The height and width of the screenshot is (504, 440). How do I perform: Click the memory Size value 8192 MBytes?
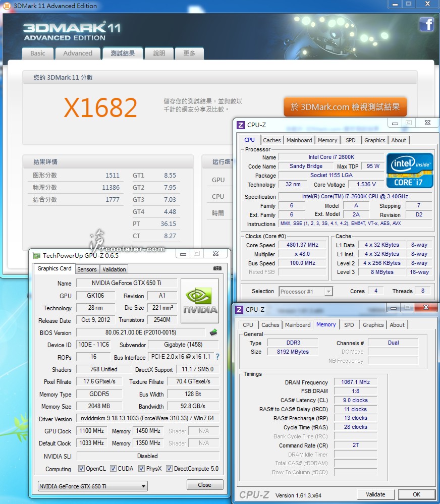tap(293, 352)
